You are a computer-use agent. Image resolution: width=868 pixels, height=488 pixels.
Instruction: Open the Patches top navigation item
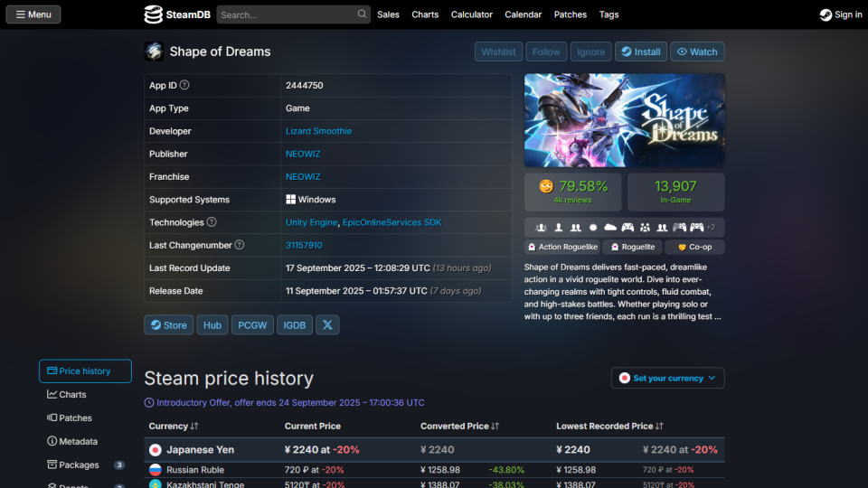pyautogui.click(x=571, y=14)
